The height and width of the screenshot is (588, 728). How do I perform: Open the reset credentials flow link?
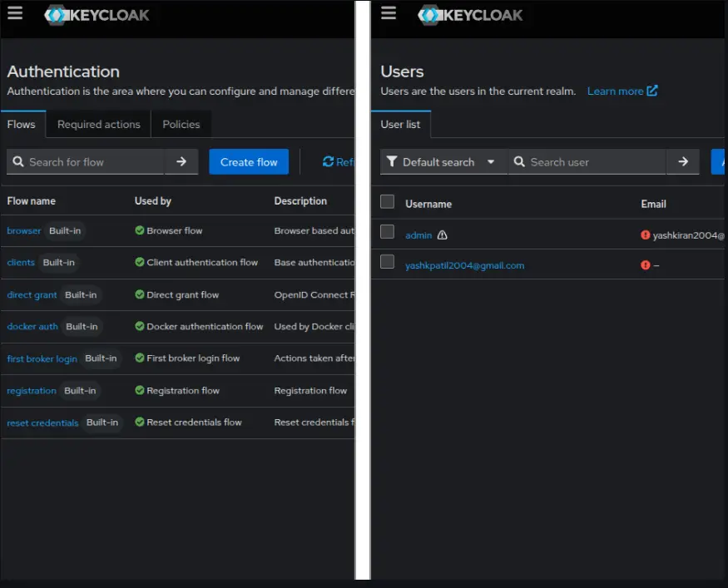[42, 422]
